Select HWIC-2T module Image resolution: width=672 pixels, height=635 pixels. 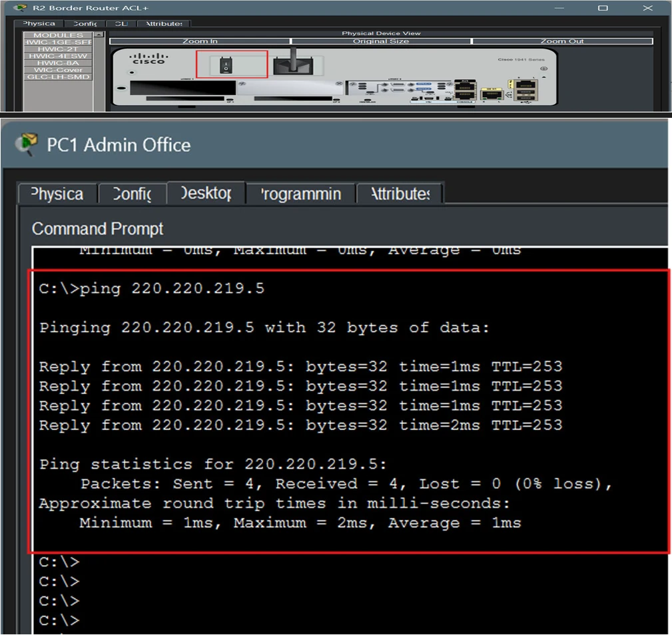(58, 49)
